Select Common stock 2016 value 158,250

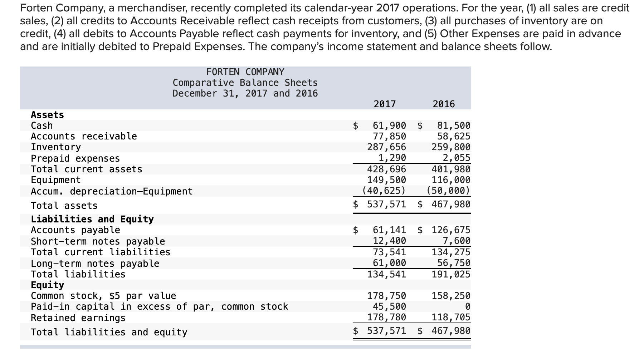coord(451,296)
